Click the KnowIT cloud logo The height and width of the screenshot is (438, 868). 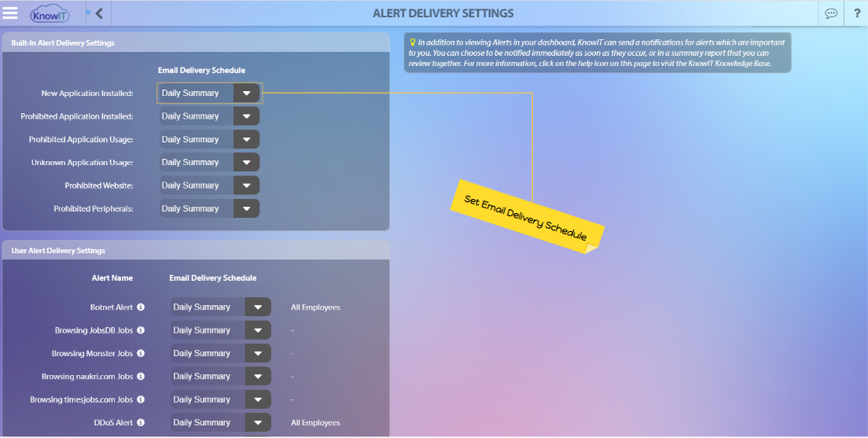point(50,14)
